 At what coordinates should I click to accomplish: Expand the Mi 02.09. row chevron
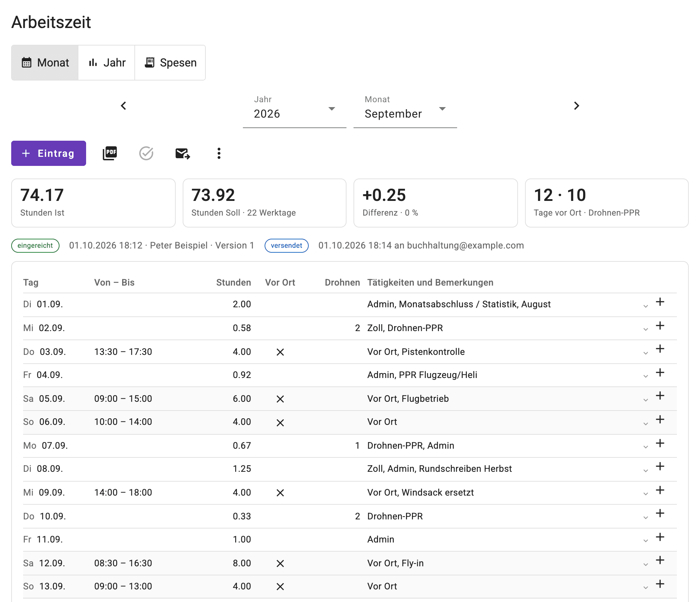646,329
